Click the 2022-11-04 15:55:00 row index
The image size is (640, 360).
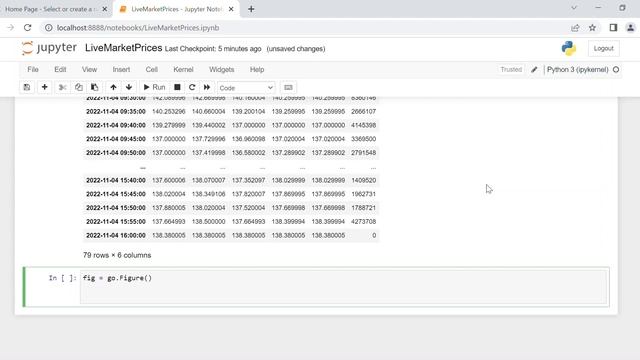(116, 222)
